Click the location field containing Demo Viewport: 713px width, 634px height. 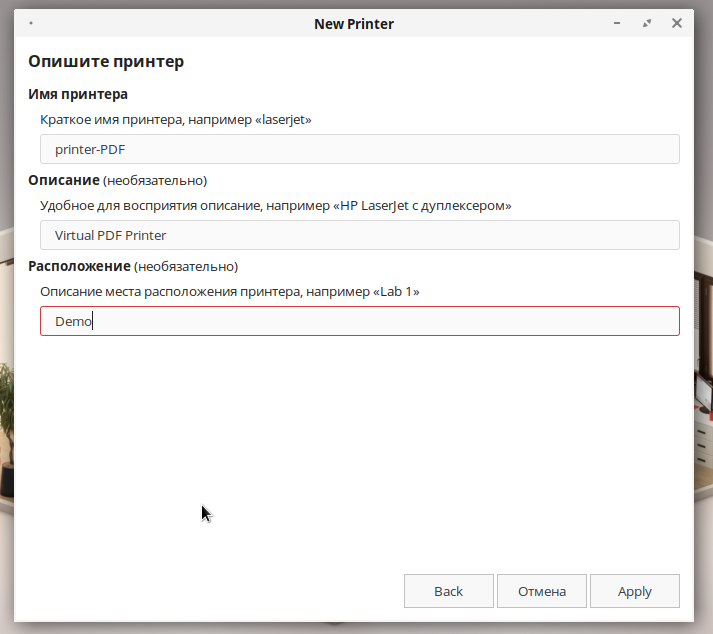tap(360, 321)
